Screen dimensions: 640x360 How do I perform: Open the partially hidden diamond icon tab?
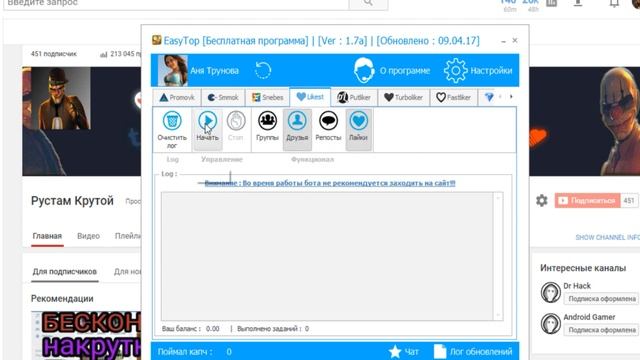[489, 97]
